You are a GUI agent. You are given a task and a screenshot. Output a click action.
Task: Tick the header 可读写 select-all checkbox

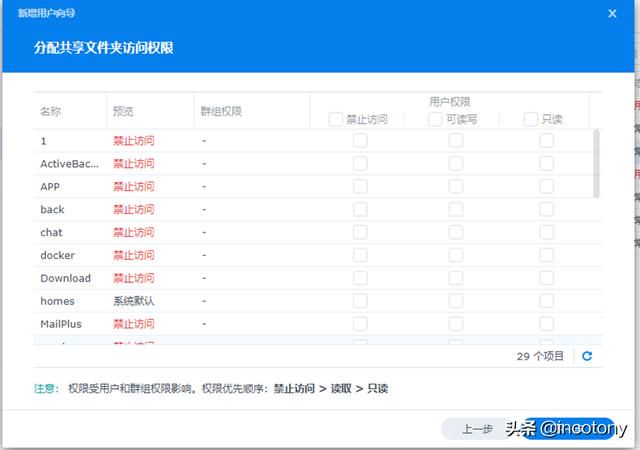coord(435,119)
